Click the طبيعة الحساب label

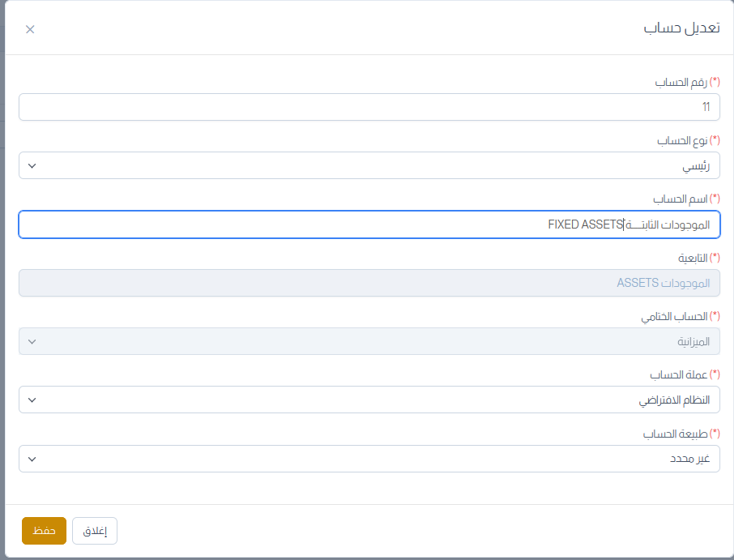676,434
